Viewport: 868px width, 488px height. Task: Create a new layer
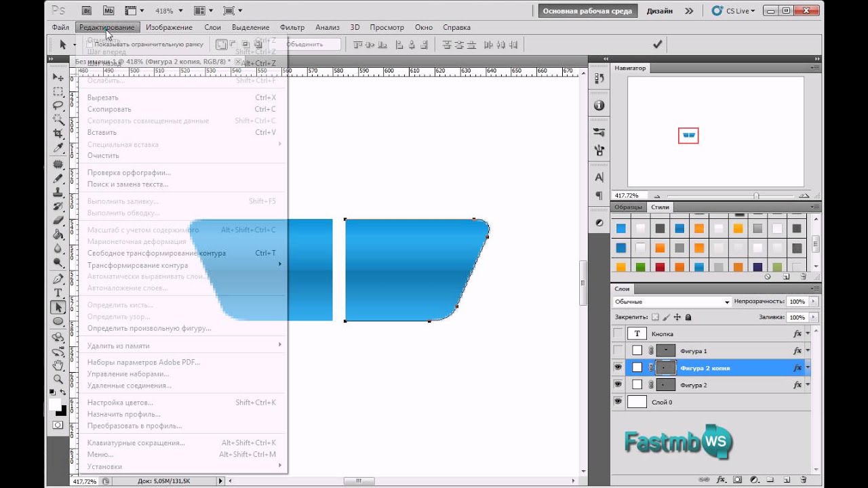point(786,479)
